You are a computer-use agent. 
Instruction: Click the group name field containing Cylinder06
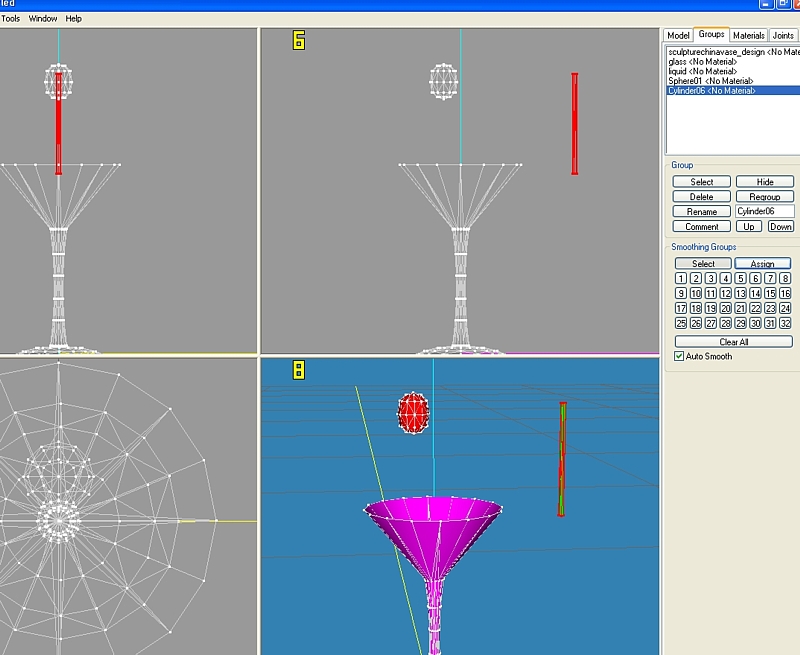pos(764,212)
